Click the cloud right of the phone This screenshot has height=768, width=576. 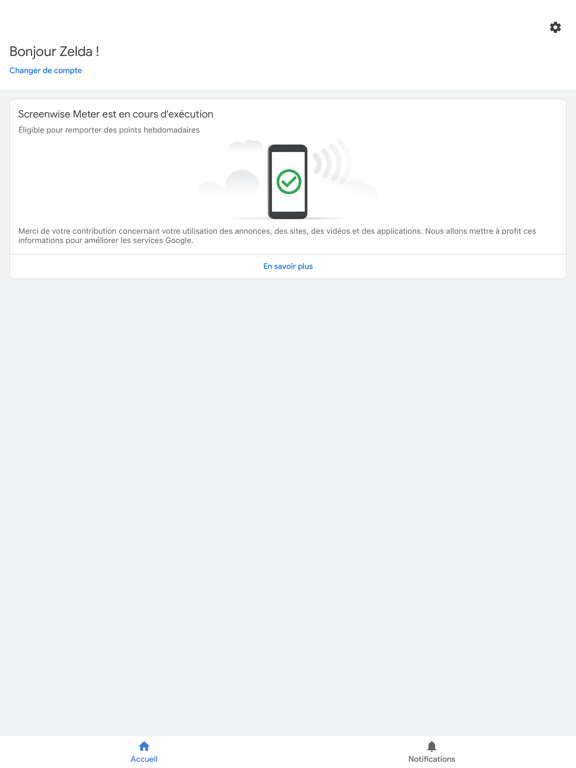[x=360, y=187]
